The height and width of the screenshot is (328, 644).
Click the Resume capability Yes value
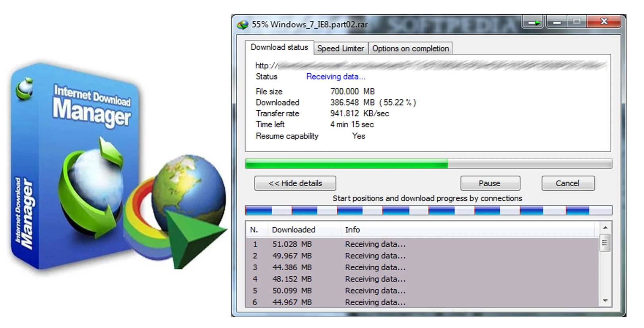coord(358,136)
